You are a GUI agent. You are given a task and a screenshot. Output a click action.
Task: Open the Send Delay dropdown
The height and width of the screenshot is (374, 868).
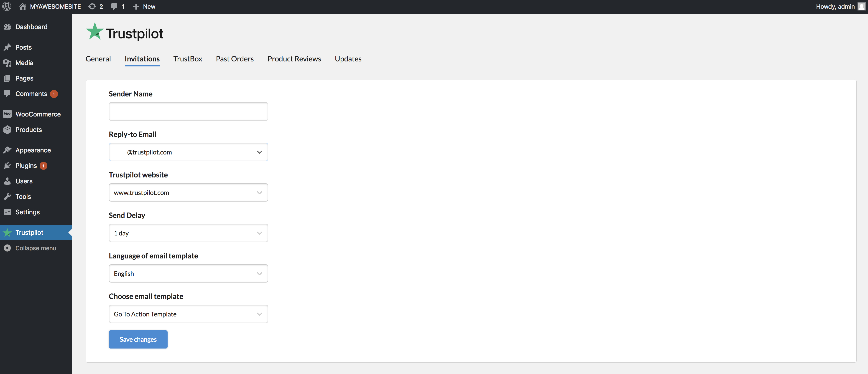click(x=188, y=233)
